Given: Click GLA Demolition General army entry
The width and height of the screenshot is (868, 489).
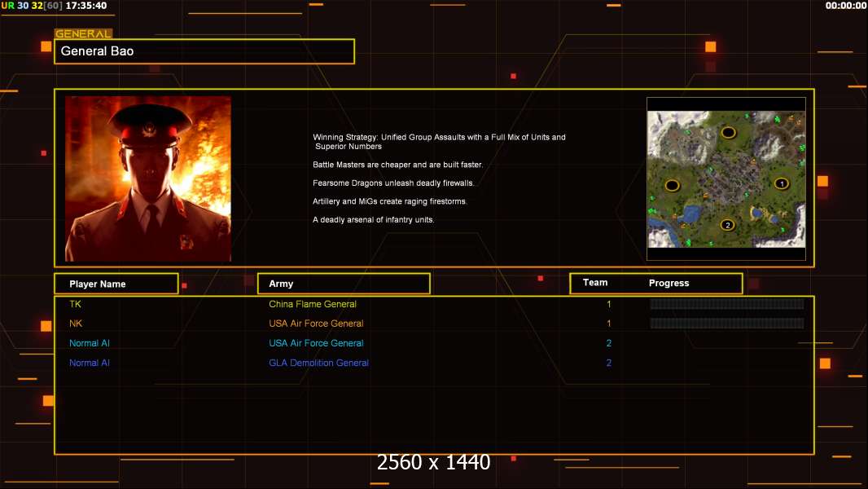Looking at the screenshot, I should (x=319, y=363).
